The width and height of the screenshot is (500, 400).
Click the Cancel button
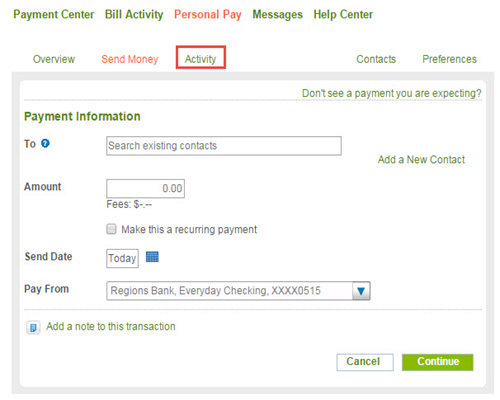pyautogui.click(x=365, y=362)
